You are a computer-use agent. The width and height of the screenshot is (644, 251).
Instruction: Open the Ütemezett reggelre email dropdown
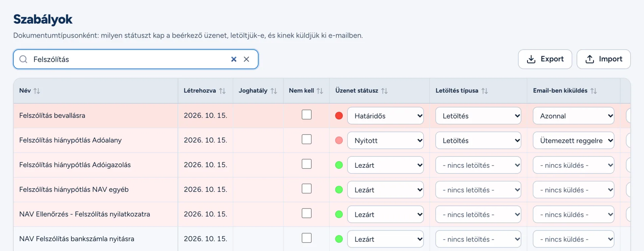tap(574, 141)
